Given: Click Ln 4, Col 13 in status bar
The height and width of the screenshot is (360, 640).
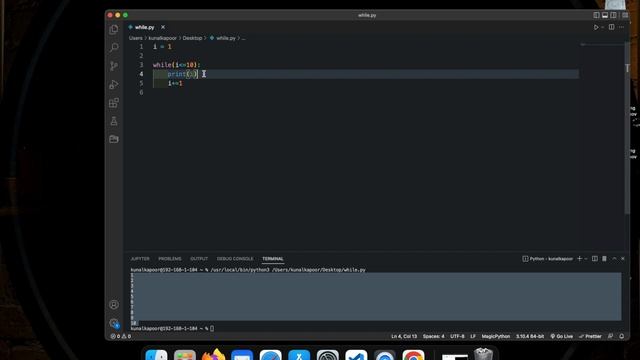Looking at the screenshot, I should point(404,336).
